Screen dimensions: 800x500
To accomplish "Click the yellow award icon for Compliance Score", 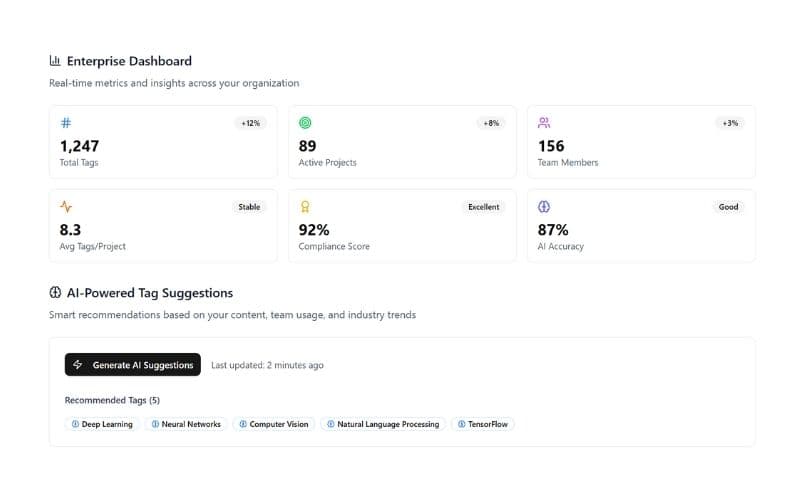I will coord(305,207).
